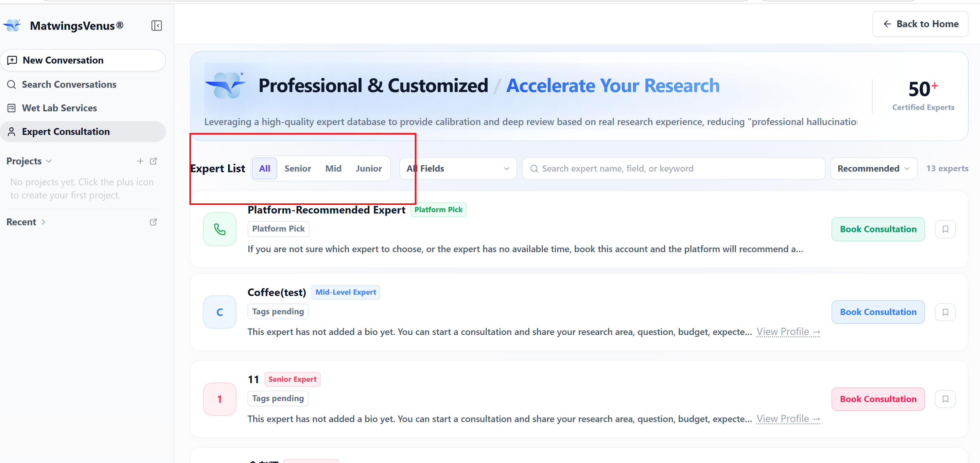This screenshot has width=980, height=463.
Task: Click Tags pending under Coffee(test)
Action: coord(278,311)
